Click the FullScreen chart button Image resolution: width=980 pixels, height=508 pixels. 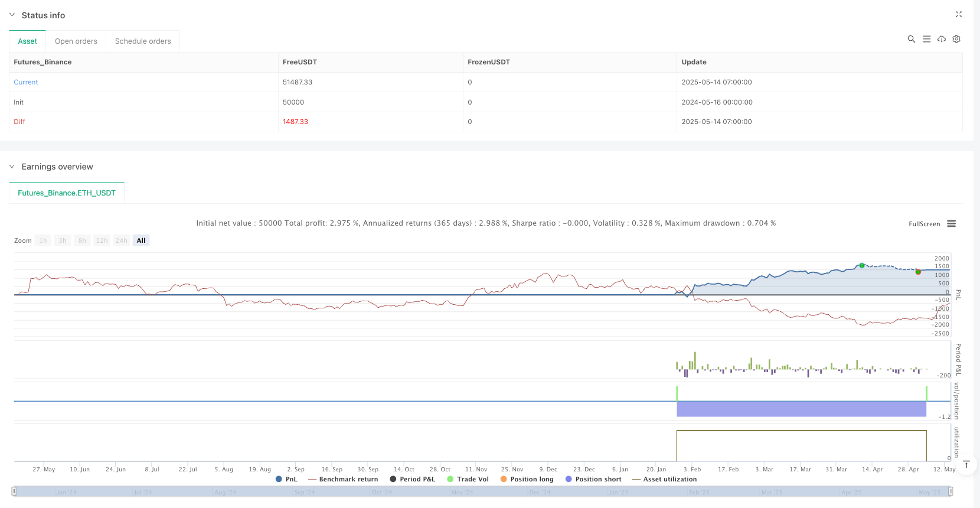[924, 224]
